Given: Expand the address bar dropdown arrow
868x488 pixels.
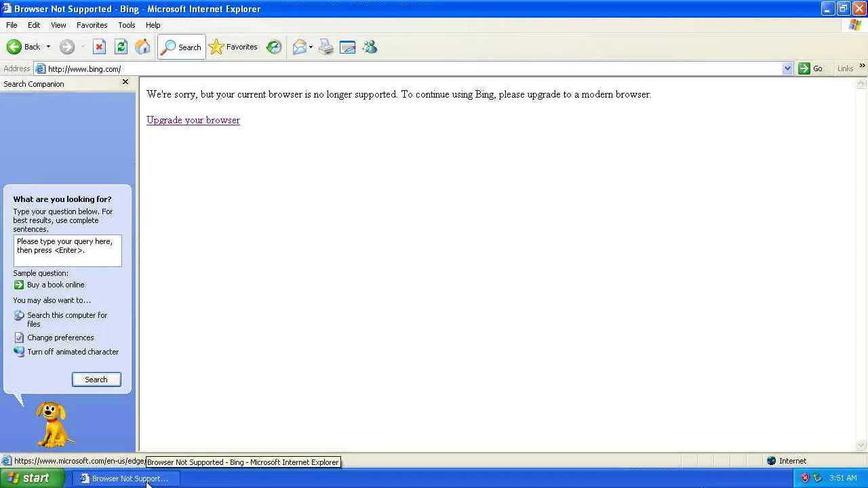Looking at the screenshot, I should click(x=787, y=68).
